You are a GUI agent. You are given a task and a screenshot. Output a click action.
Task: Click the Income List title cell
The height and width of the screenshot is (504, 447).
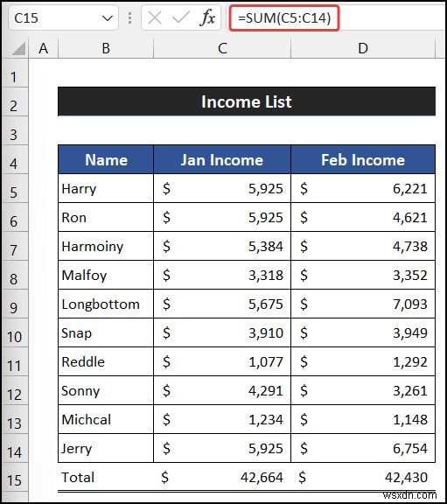click(247, 101)
